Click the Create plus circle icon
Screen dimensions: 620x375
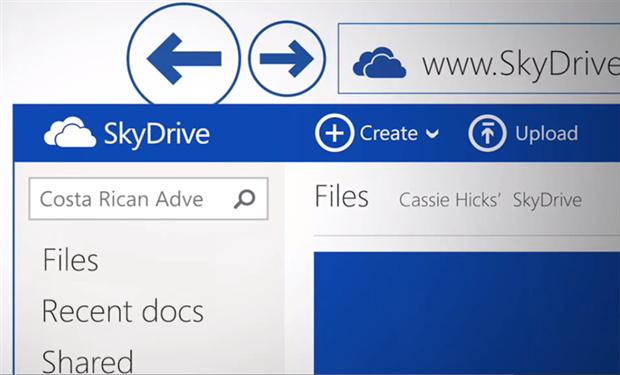point(335,133)
